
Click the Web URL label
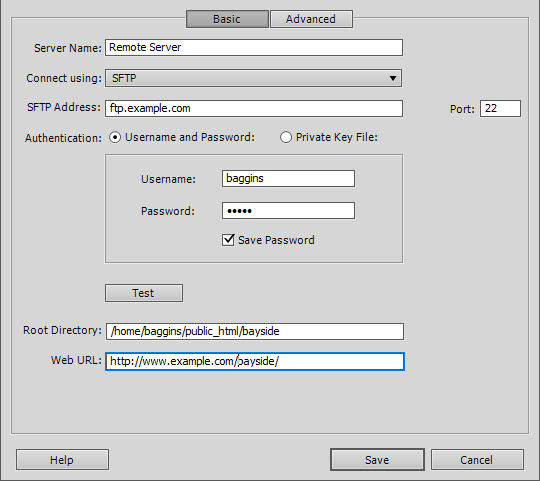pos(76,360)
